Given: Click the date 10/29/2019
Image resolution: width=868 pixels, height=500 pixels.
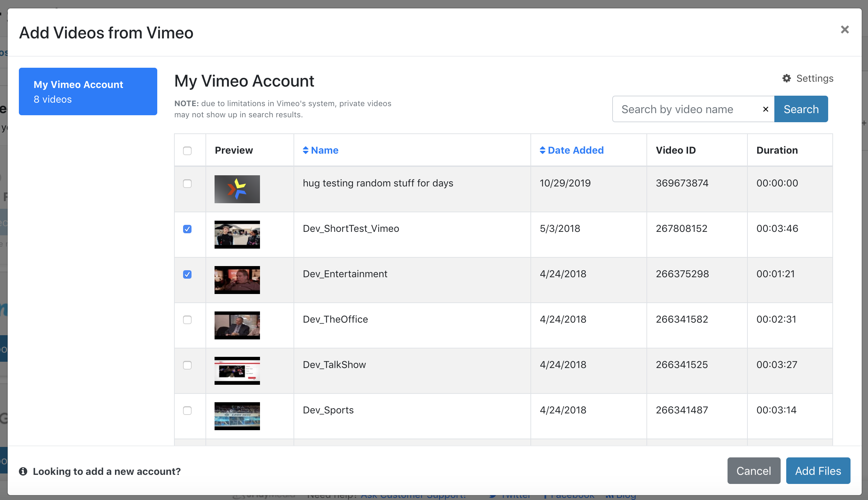Looking at the screenshot, I should pyautogui.click(x=565, y=183).
